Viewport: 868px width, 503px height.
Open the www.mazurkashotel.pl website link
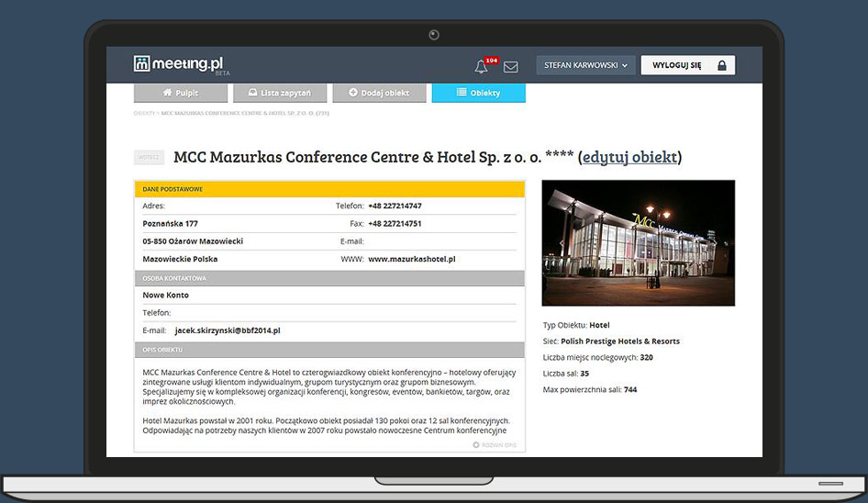(x=412, y=259)
